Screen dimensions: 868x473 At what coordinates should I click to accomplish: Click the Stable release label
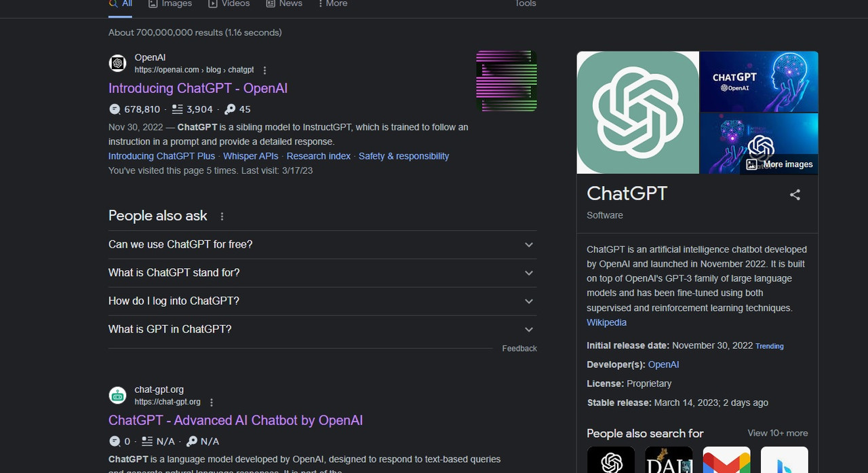pos(618,402)
